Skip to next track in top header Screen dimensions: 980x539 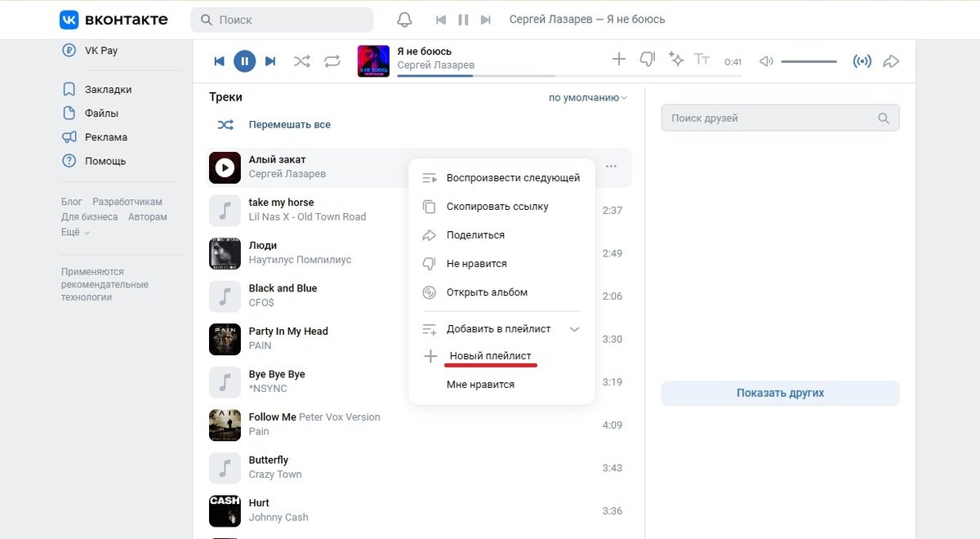click(x=486, y=20)
